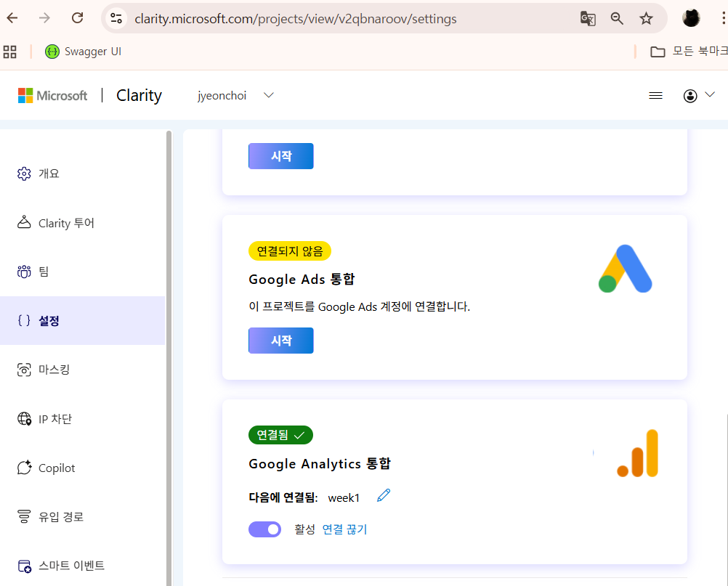Open the browser zoom magnifier icon
The height and width of the screenshot is (586, 728).
point(617,19)
